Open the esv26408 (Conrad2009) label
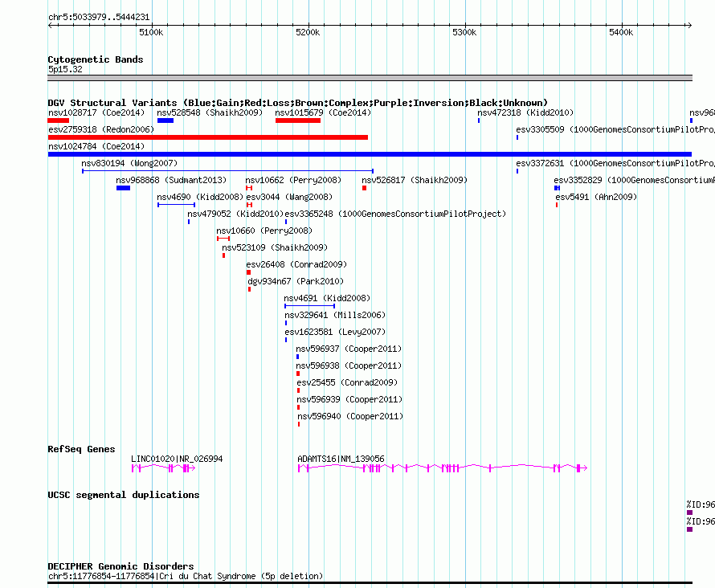715x588 pixels. pyautogui.click(x=296, y=264)
